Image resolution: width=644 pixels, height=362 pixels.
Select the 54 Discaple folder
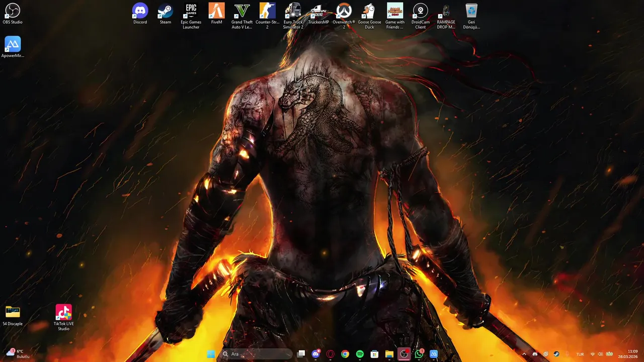tap(13, 315)
